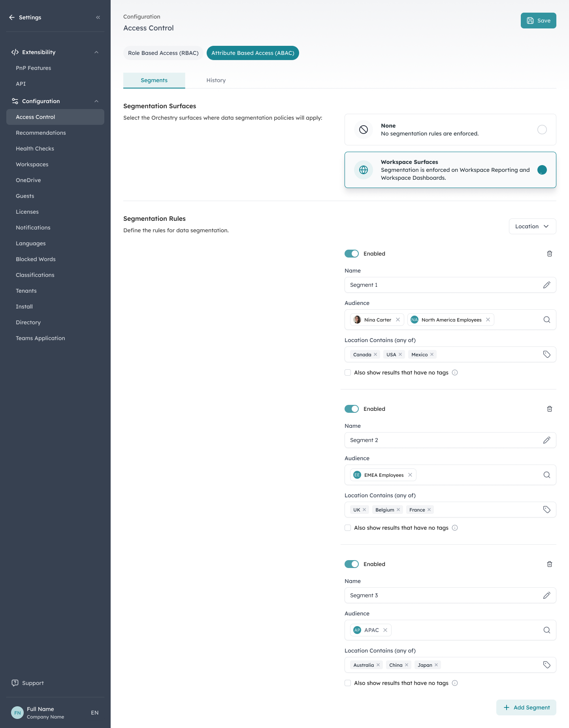Check no-tags results box for Segment 3
The height and width of the screenshot is (728, 569).
(x=348, y=683)
